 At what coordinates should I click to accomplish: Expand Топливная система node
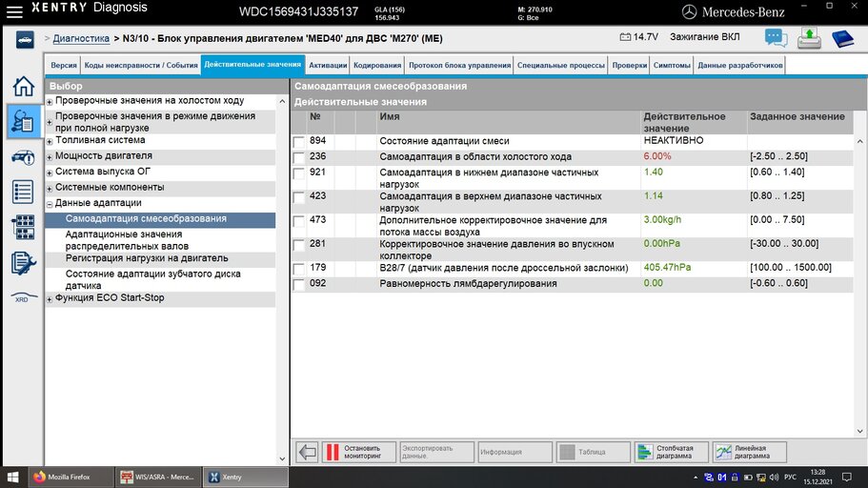click(x=50, y=141)
